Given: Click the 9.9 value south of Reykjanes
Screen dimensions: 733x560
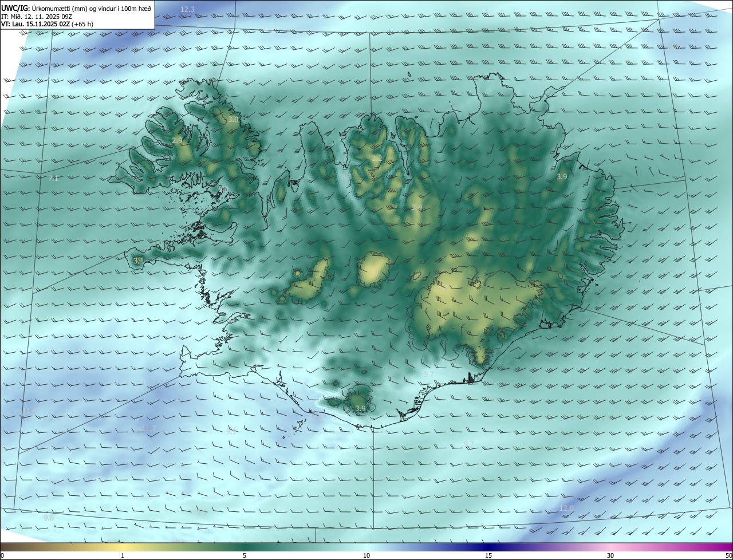Looking at the screenshot, I should click(231, 431).
